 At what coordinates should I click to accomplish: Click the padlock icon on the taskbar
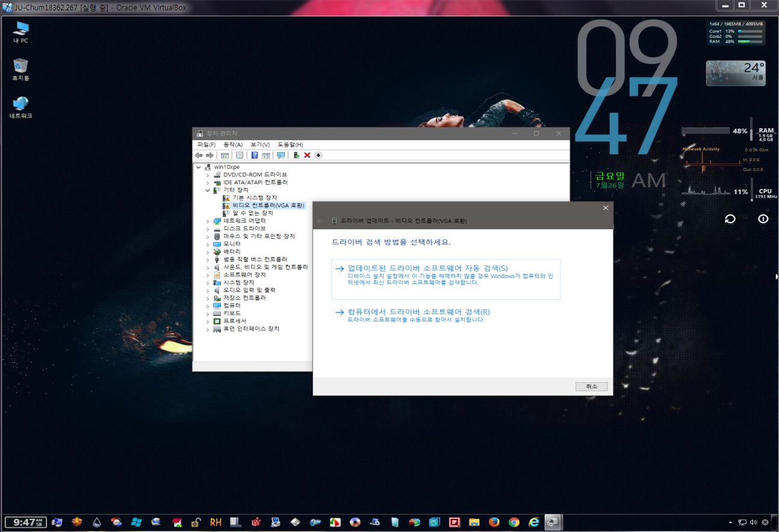coord(196,522)
